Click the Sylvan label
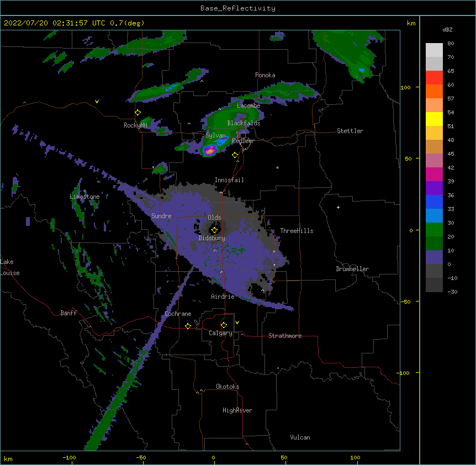Viewport: 476px width, 465px height. click(x=215, y=135)
